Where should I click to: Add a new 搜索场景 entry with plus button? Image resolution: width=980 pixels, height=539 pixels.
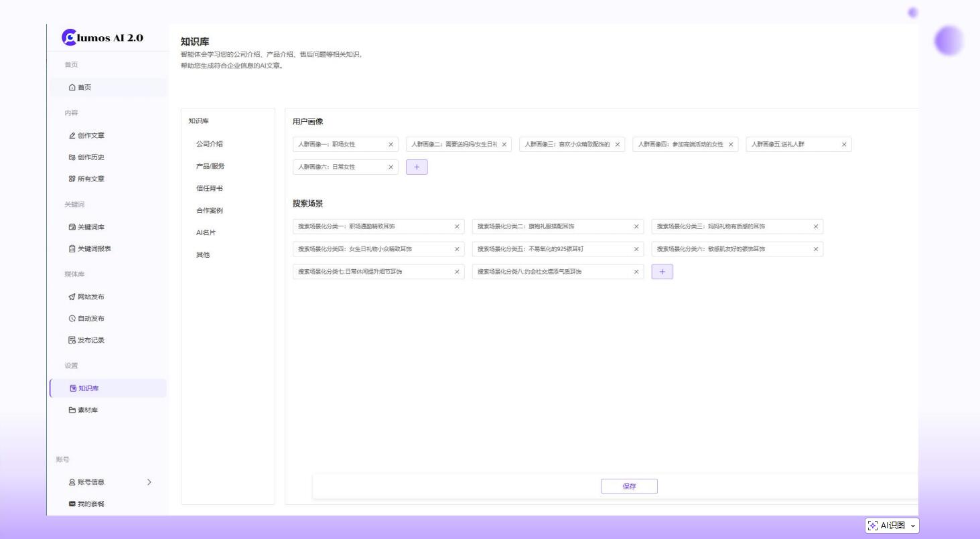tap(662, 272)
